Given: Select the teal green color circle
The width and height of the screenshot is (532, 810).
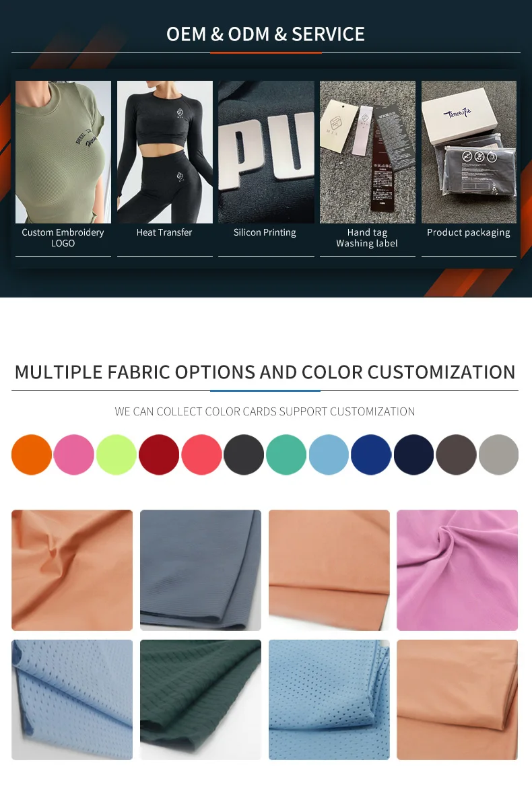Looking at the screenshot, I should [x=286, y=455].
